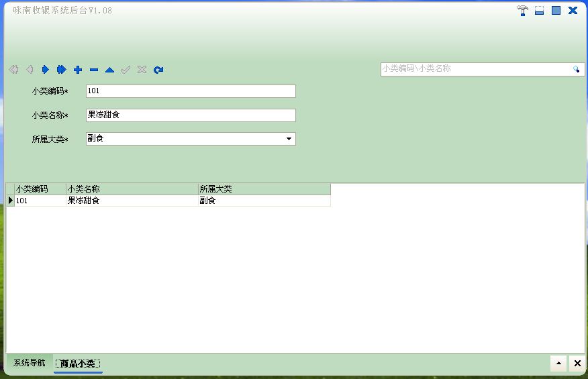
Task: Sort by 小类编码 column header
Action: [x=40, y=189]
